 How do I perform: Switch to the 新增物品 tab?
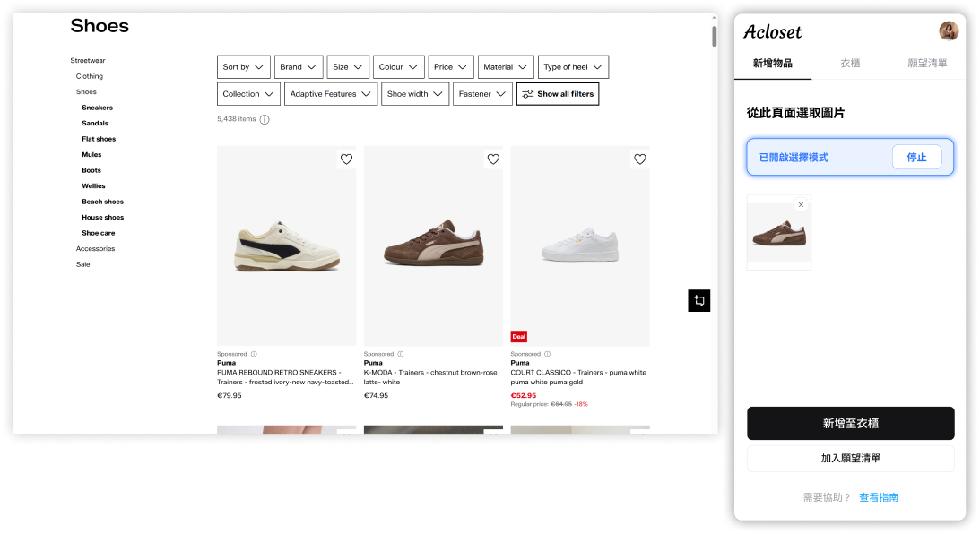[x=773, y=63]
